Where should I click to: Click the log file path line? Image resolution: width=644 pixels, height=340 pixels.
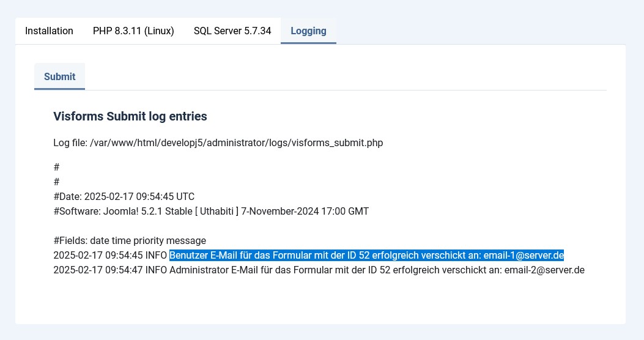pos(218,143)
